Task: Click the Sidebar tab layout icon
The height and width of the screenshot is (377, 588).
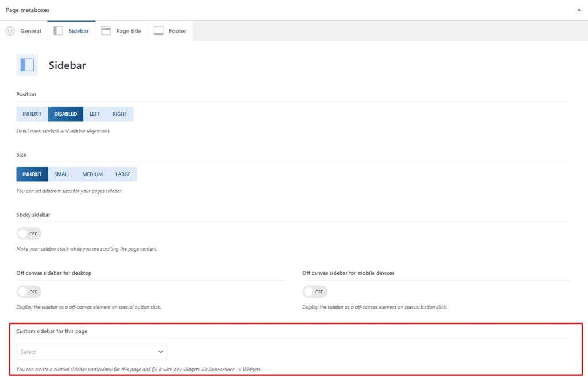Action: 58,31
